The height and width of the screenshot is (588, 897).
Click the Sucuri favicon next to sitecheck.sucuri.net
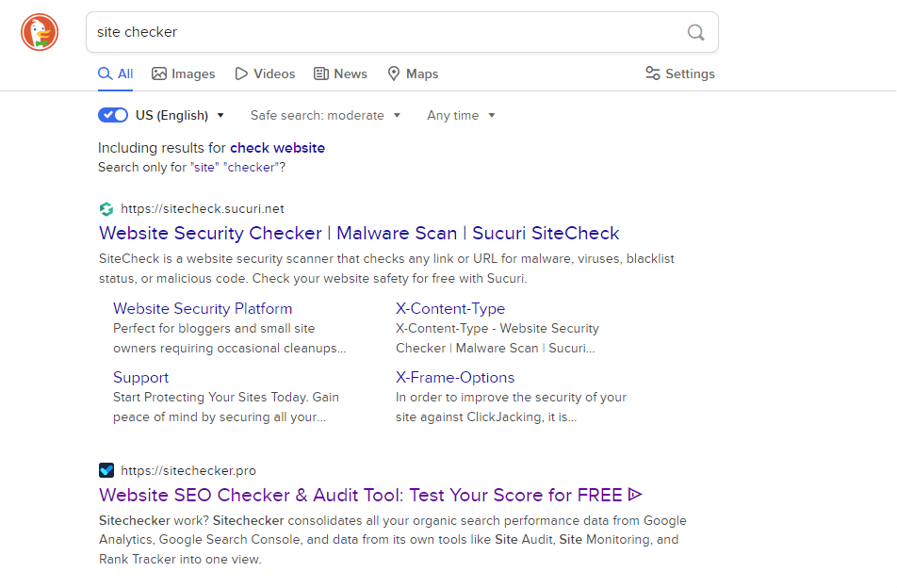tap(106, 209)
